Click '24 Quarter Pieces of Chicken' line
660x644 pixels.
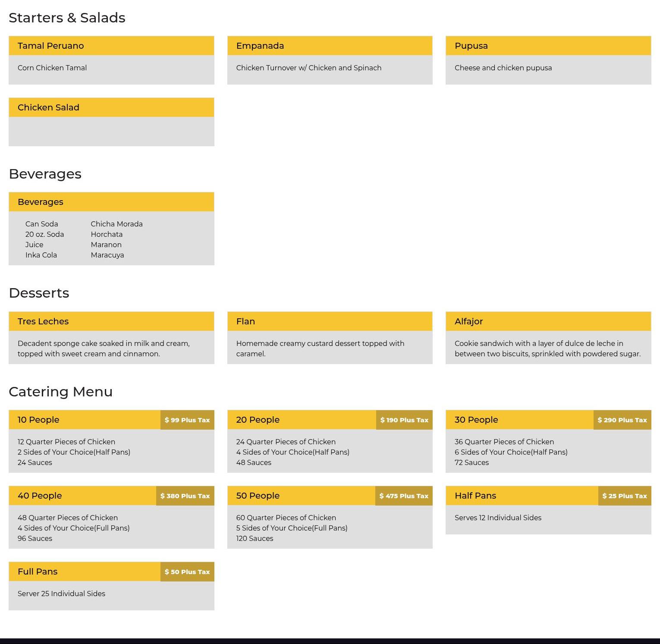[286, 442]
